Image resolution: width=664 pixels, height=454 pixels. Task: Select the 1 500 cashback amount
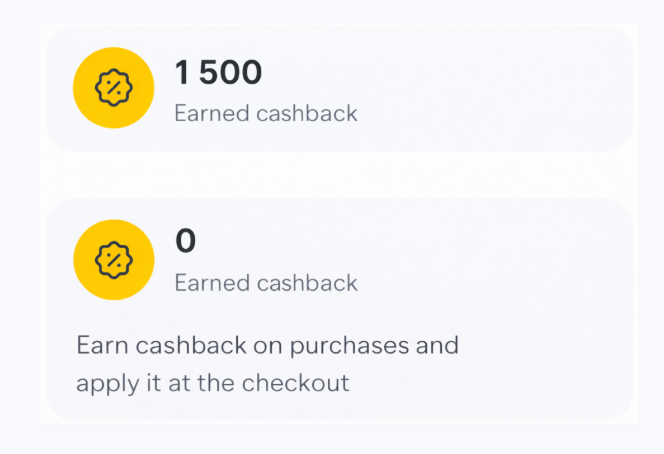(x=218, y=73)
